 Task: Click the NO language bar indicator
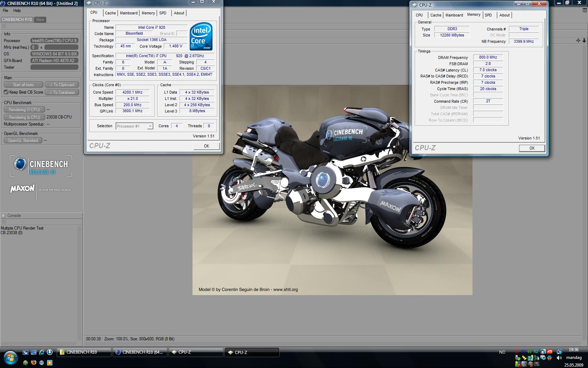point(502,352)
